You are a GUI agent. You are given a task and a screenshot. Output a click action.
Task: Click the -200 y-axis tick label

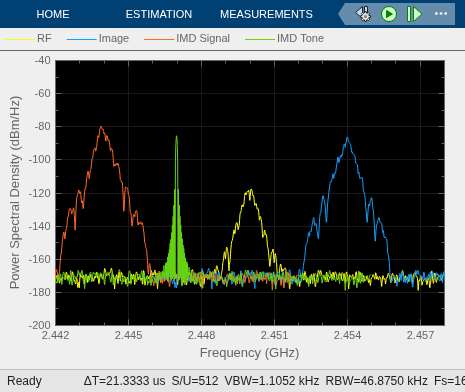tap(40, 325)
